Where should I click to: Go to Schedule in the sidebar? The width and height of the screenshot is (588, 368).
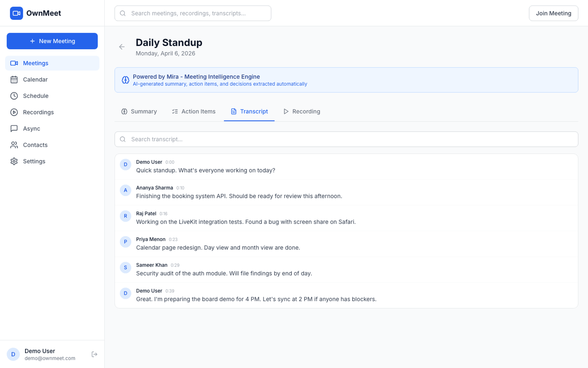(x=52, y=96)
